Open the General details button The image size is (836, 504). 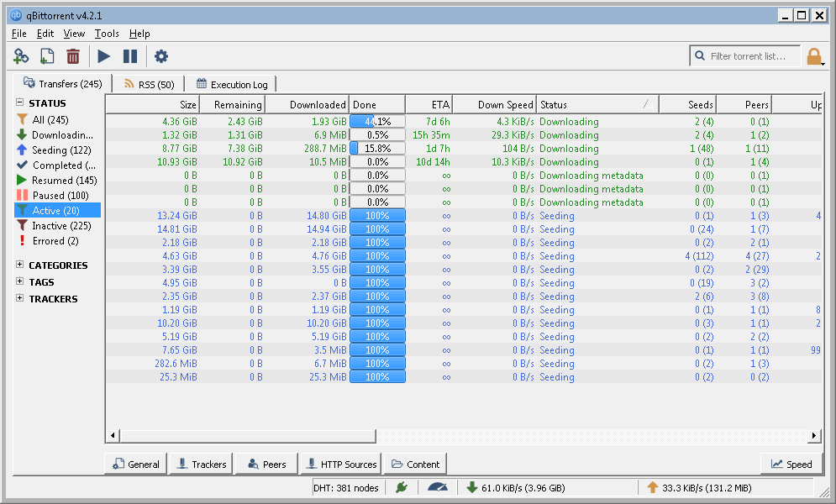[136, 464]
